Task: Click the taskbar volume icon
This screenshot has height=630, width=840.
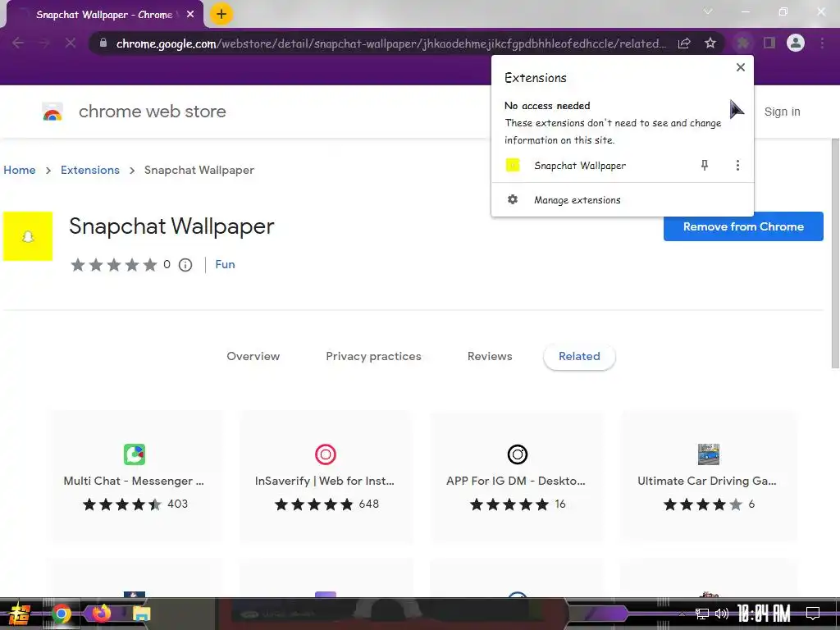Action: coord(722,614)
